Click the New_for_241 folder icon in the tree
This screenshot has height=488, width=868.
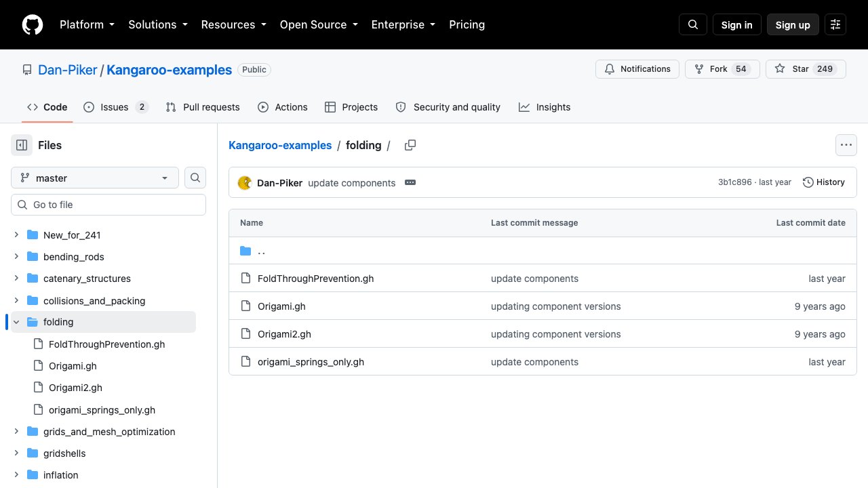coord(32,235)
